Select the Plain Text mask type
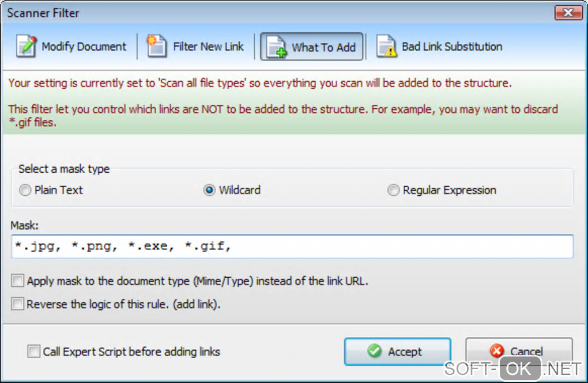 click(x=25, y=191)
